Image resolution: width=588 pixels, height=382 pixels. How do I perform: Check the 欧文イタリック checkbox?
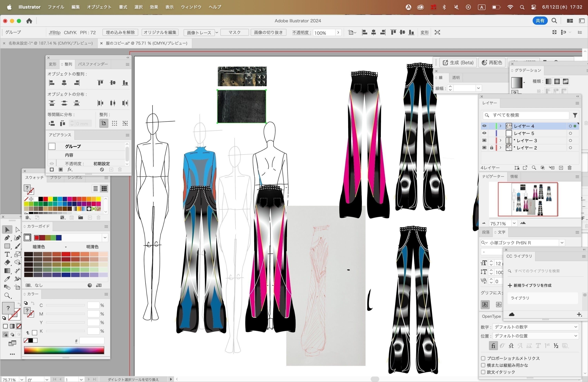coord(483,372)
